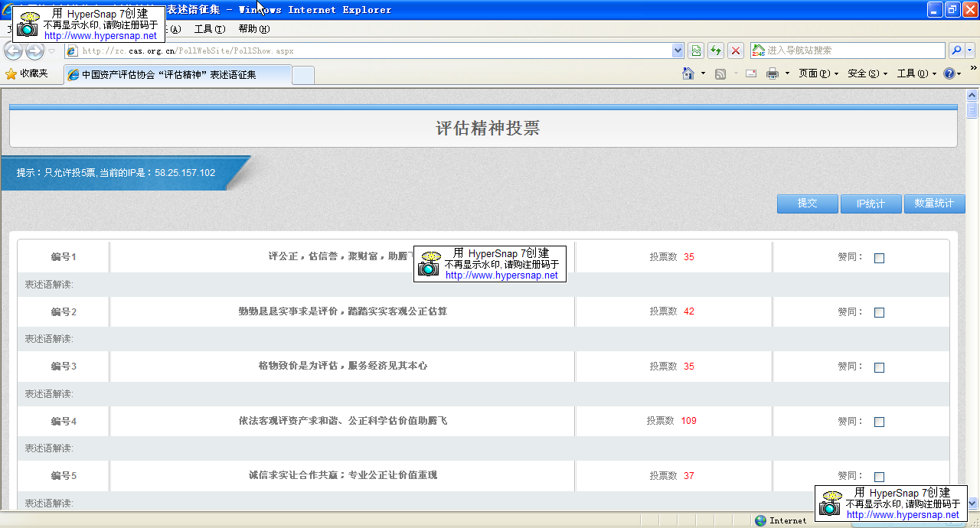The image size is (980, 528).
Task: Click the 数量统计 button
Action: click(x=934, y=204)
